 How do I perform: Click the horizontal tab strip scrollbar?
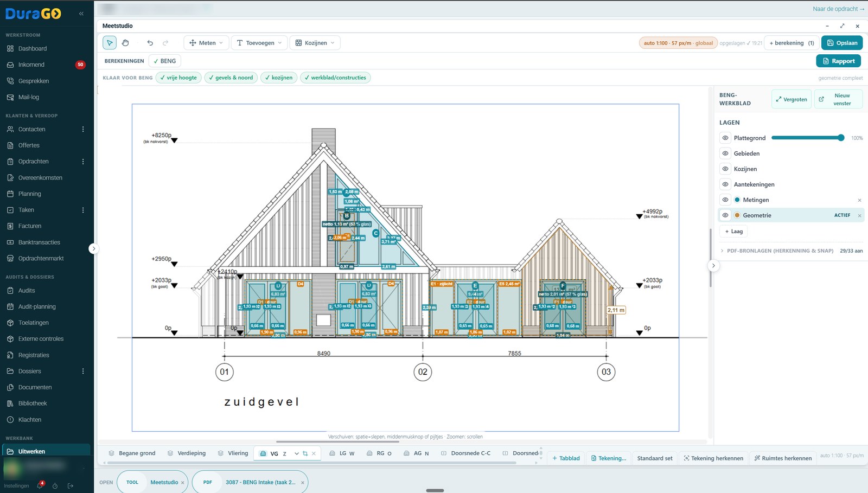tap(312, 463)
